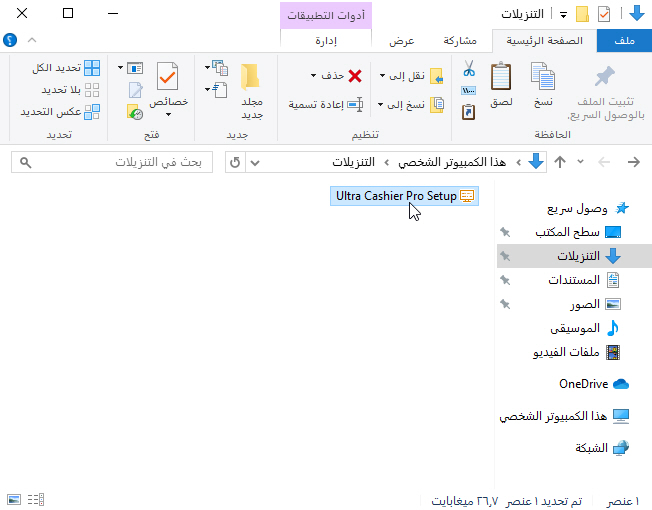Screen dimensions: 652x510
Task: Switch to details view in status bar
Action: coord(36,498)
